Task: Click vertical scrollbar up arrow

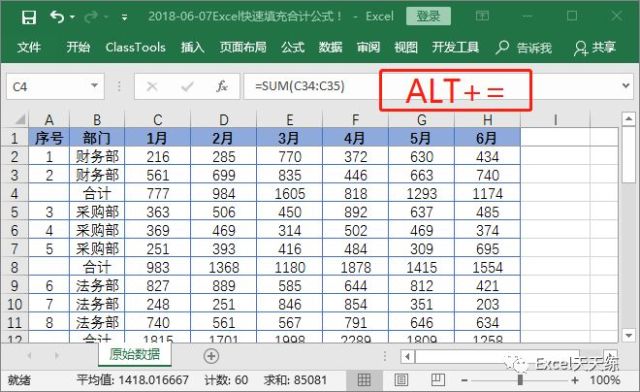Action: tap(628, 119)
